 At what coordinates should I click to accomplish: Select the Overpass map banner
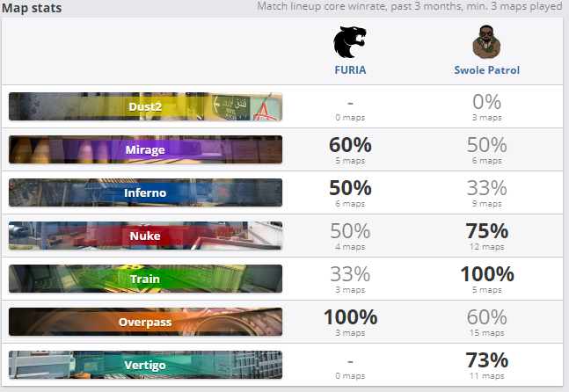click(x=145, y=322)
